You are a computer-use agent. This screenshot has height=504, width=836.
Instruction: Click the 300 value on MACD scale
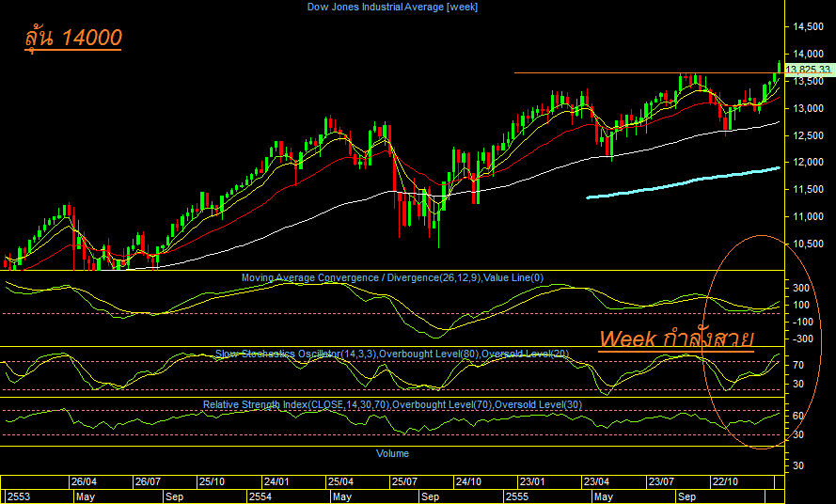pos(801,288)
